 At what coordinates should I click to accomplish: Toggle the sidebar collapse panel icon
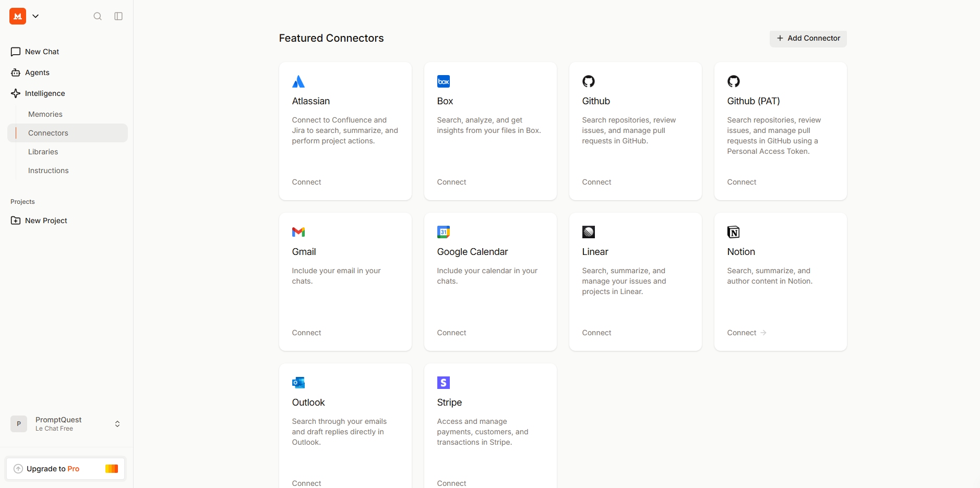pos(118,16)
